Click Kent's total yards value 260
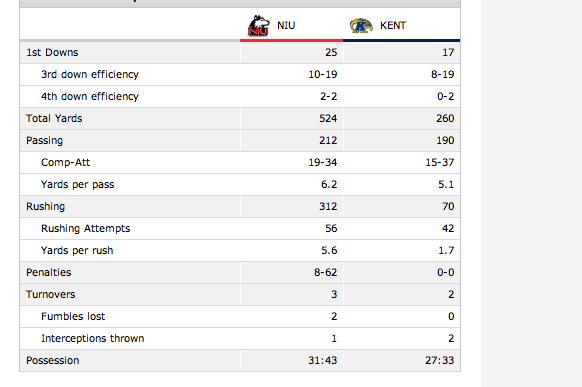The width and height of the screenshot is (582, 387). click(x=445, y=118)
